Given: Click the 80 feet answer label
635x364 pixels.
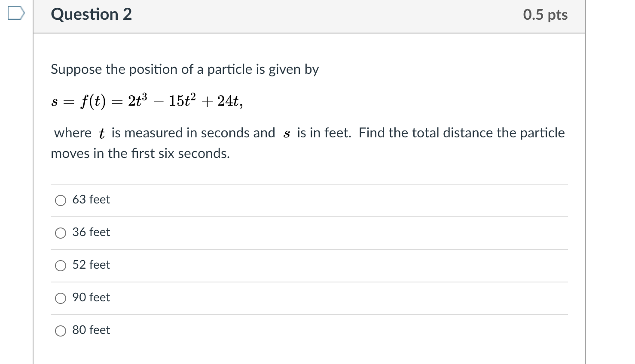Looking at the screenshot, I should tap(91, 330).
